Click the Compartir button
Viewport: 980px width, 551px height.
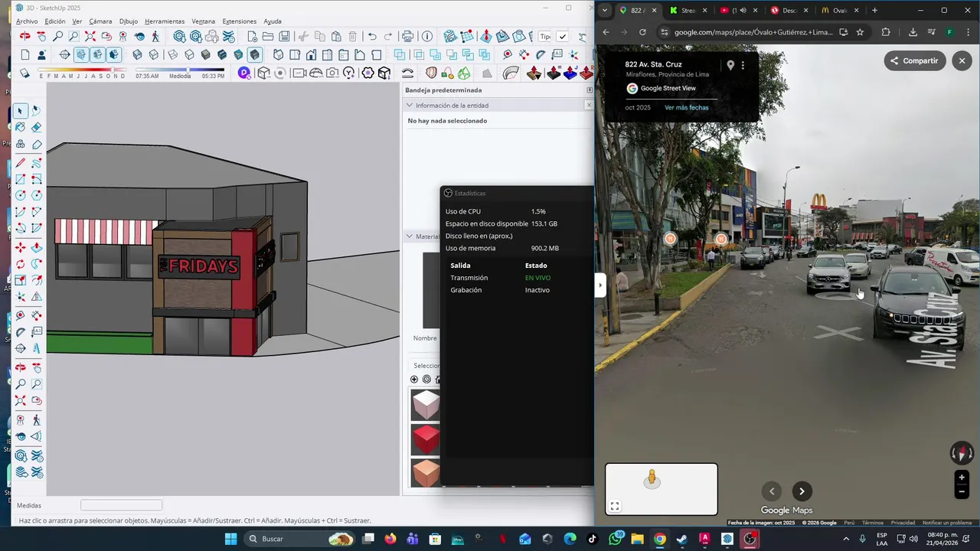click(x=915, y=60)
